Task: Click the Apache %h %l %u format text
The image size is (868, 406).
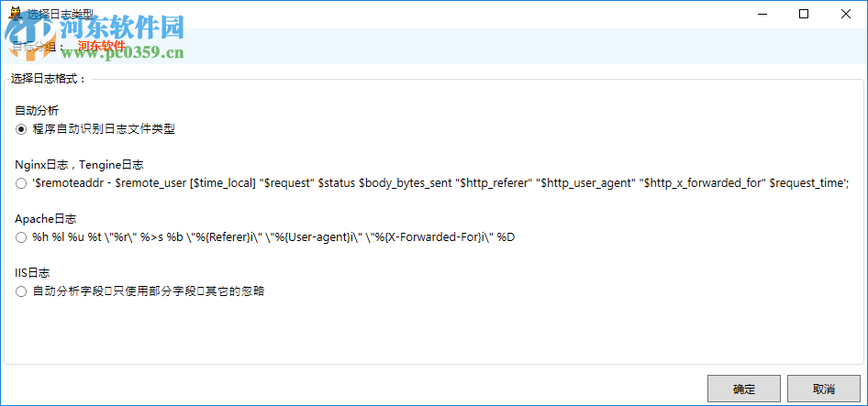Action: click(275, 237)
